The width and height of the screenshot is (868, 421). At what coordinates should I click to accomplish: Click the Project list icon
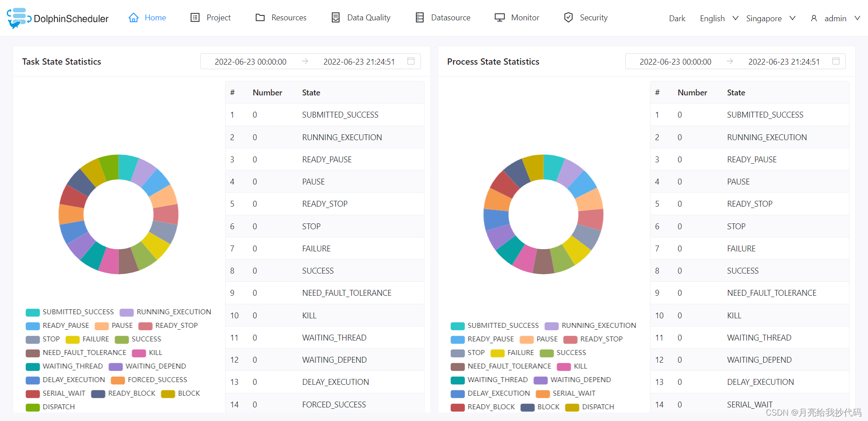(195, 18)
